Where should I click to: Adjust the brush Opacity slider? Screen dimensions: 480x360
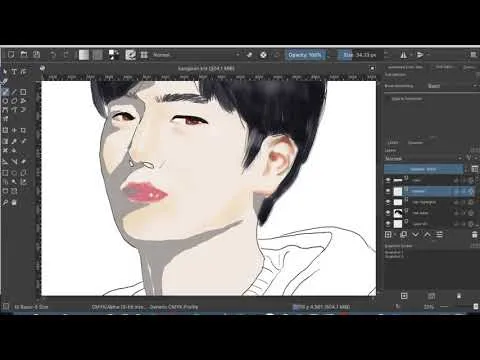coord(305,55)
